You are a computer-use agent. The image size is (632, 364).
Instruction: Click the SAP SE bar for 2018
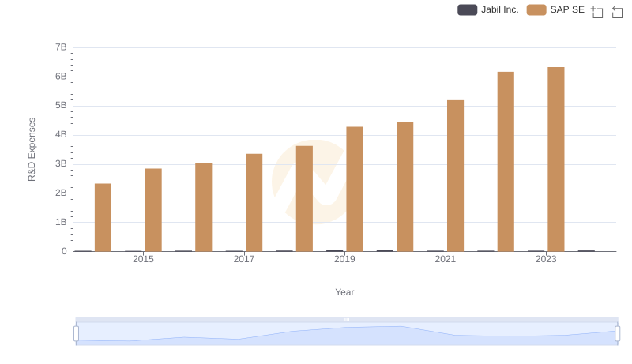point(304,198)
